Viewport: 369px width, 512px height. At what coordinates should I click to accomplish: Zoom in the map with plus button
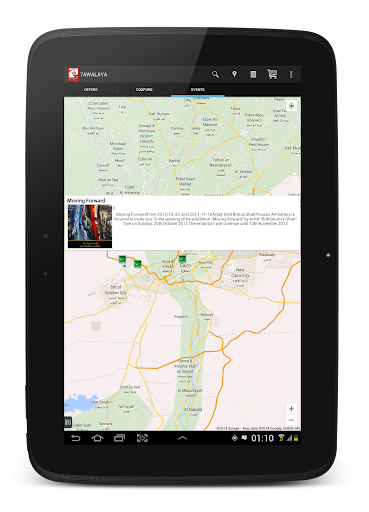[291, 409]
